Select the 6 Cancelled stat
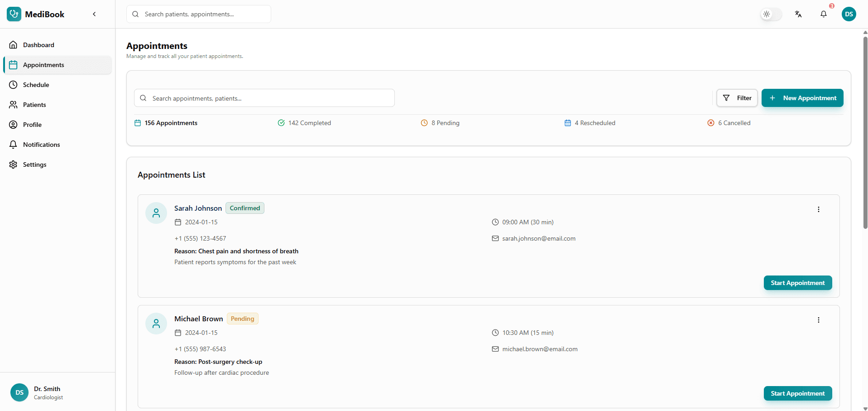The image size is (868, 411). 729,123
